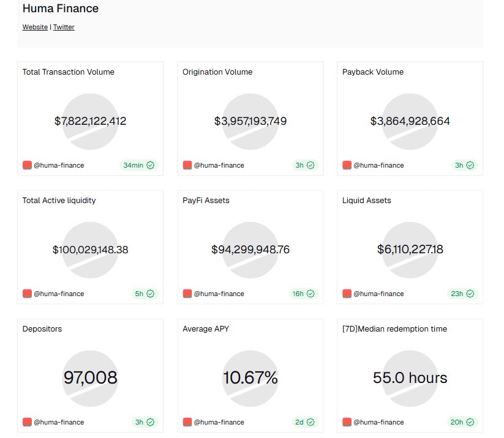Click the 23h refresh time label

[457, 294]
